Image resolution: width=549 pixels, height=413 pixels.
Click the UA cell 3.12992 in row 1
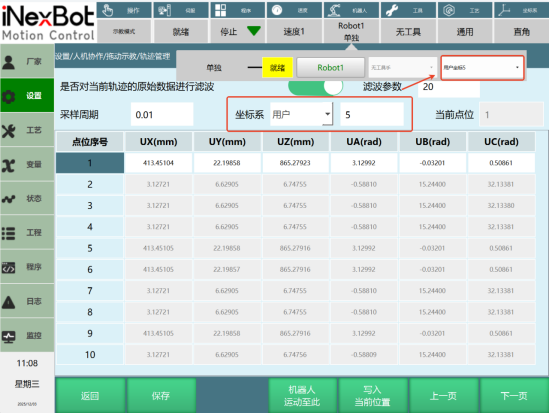[x=364, y=163]
